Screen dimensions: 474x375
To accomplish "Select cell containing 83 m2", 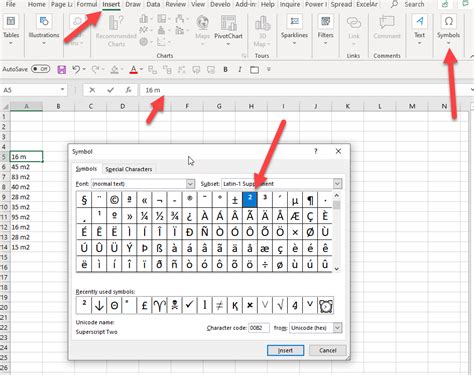I will [26, 177].
